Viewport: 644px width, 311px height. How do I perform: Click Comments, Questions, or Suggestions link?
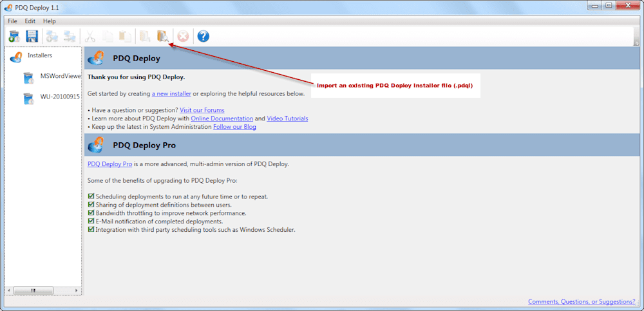click(x=582, y=301)
